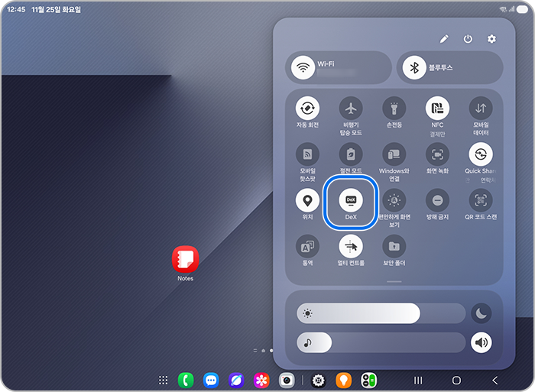The width and height of the screenshot is (535, 392).
Task: Open the Secure Folder tile
Action: (x=394, y=247)
